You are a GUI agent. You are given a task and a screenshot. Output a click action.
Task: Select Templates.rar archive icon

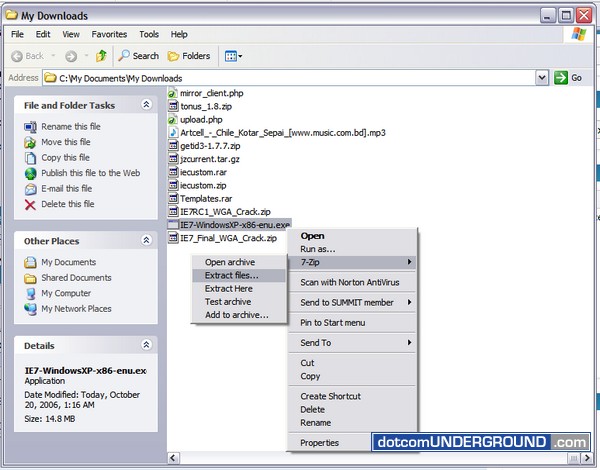(x=173, y=199)
